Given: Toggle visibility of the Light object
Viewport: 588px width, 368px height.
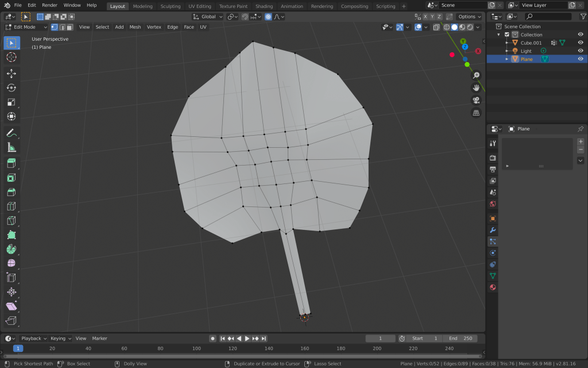Looking at the screenshot, I should (581, 51).
